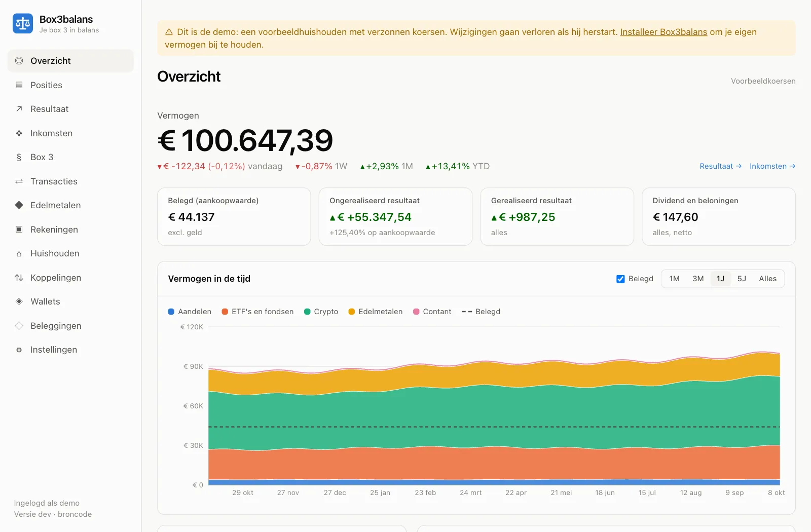Click the Beleggingen outlined diamond icon

[x=19, y=326]
